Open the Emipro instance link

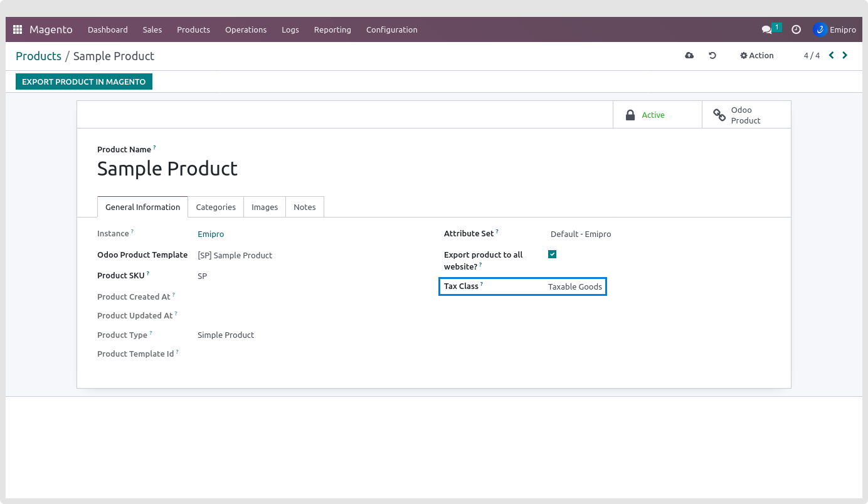(x=211, y=234)
